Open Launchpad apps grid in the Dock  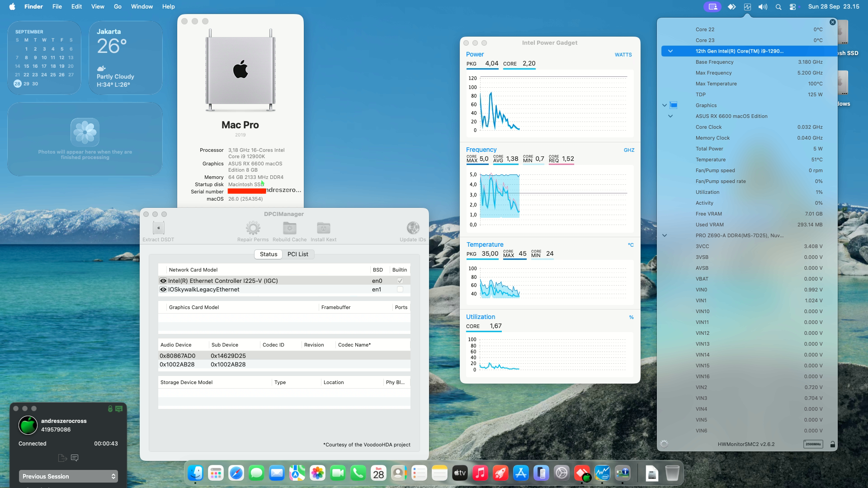216,473
